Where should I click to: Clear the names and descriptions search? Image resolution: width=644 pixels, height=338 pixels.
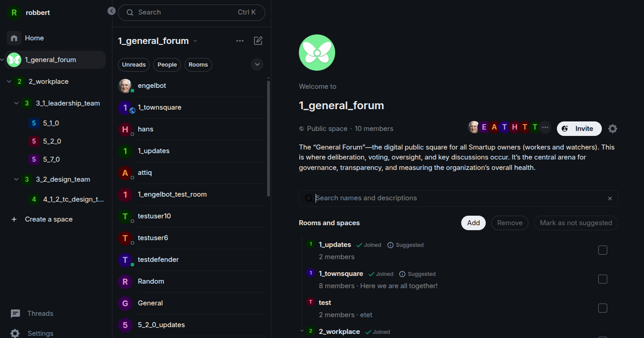point(610,198)
